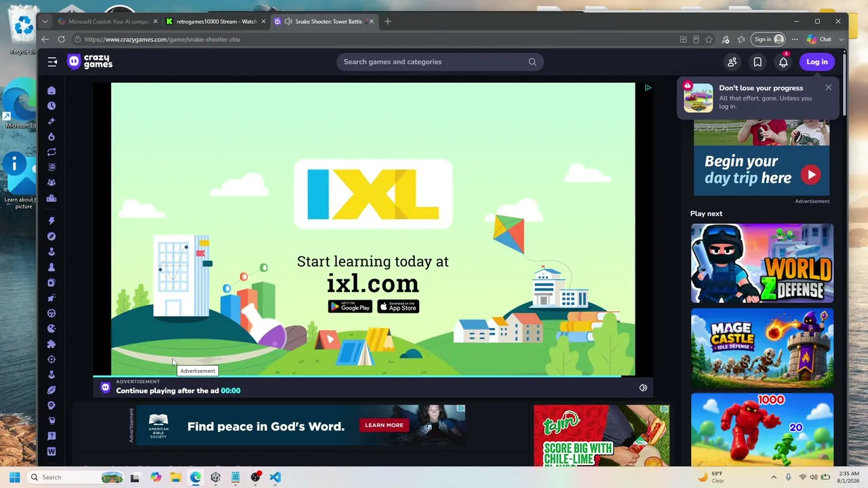The height and width of the screenshot is (488, 868).
Task: Open Recently played clock icon in sidebar
Action: [x=52, y=106]
